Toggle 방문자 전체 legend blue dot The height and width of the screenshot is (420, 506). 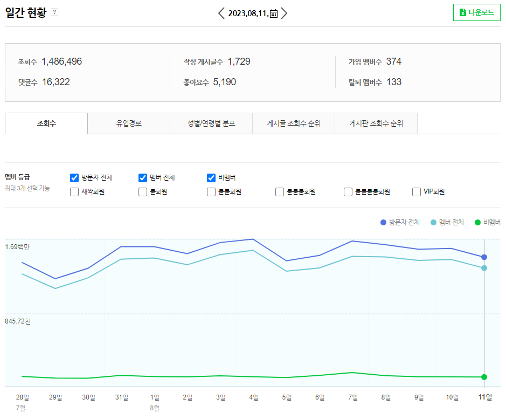pyautogui.click(x=383, y=223)
